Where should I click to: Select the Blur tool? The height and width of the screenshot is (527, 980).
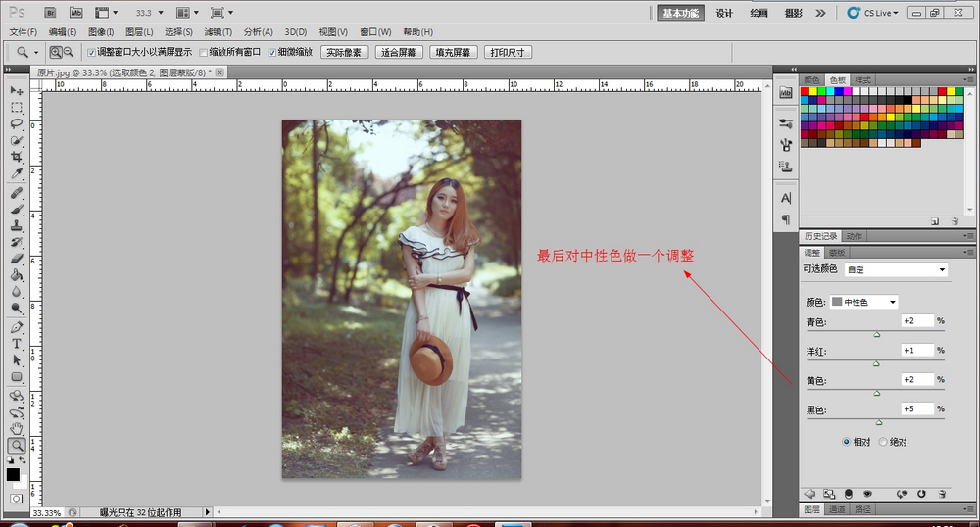tap(17, 292)
